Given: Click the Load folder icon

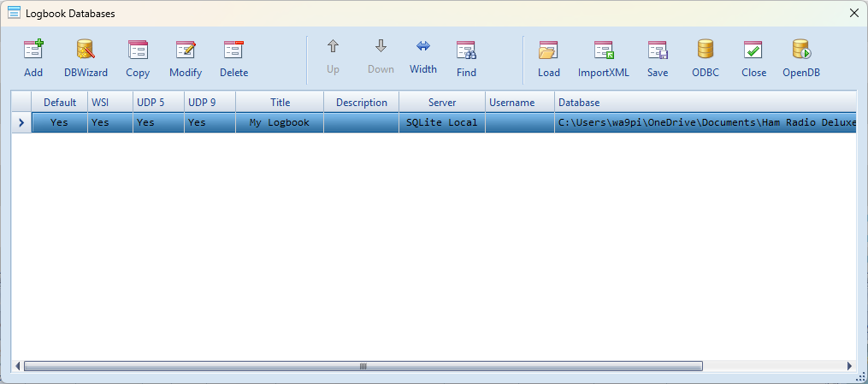Looking at the screenshot, I should (548, 50).
